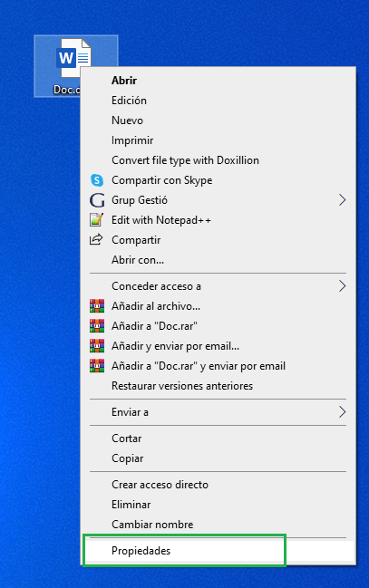Viewport: 369px width, 588px height.
Task: Expand the Enviar a submenu arrow
Action: tap(342, 411)
